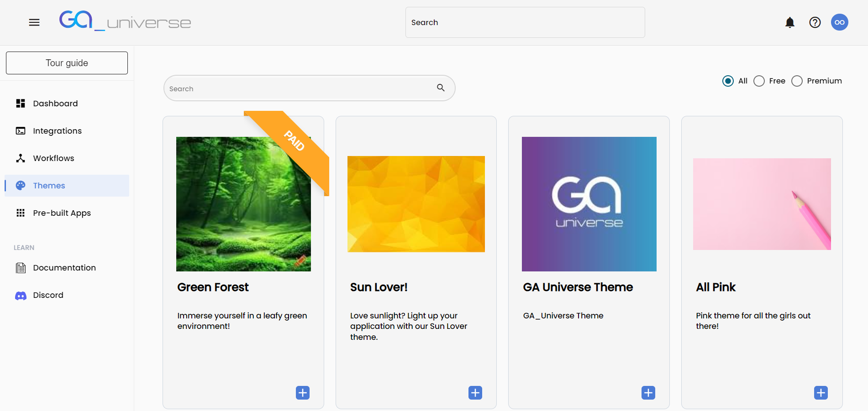Click the Sun Lover! title

click(379, 287)
